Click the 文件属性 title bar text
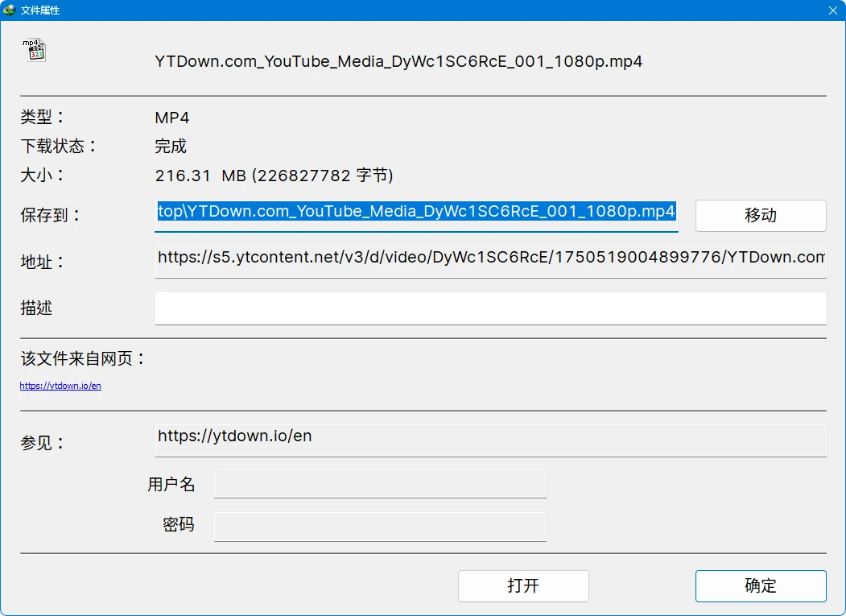The image size is (846, 616). (x=40, y=10)
